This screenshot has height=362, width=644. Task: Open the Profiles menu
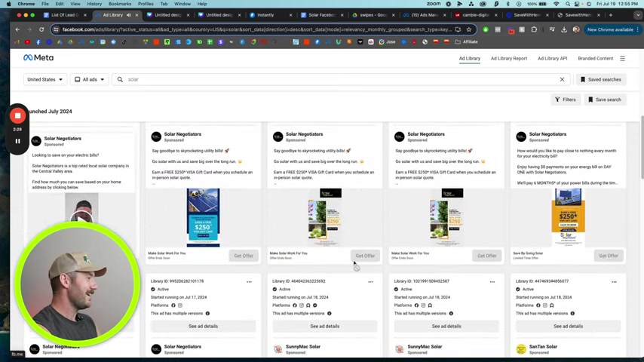[146, 4]
